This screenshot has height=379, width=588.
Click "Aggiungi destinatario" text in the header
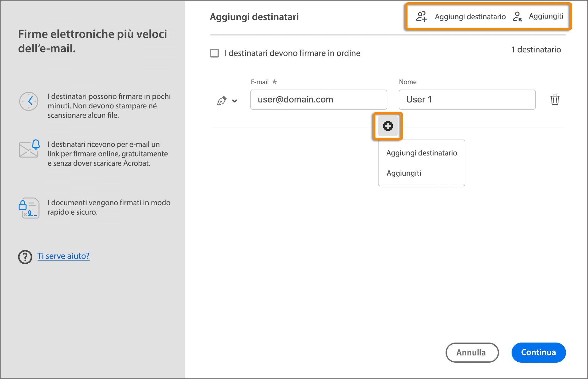point(470,17)
